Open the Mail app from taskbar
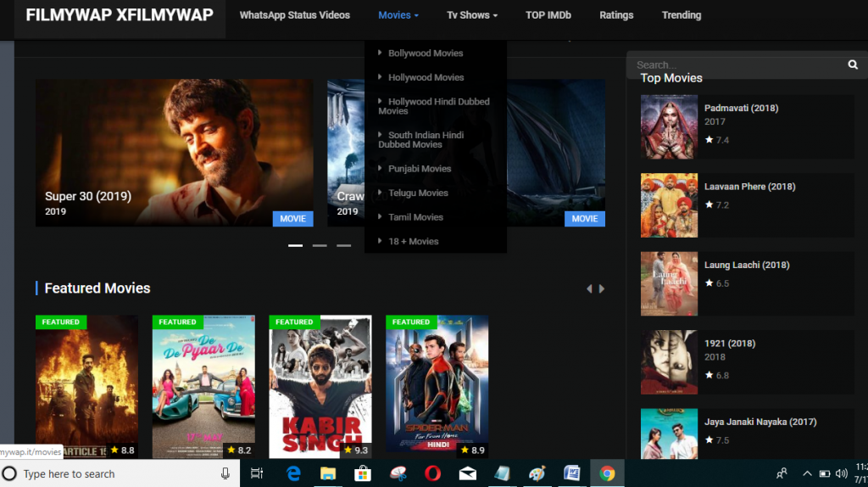Screen dimensions: 868x487 pos(467,473)
